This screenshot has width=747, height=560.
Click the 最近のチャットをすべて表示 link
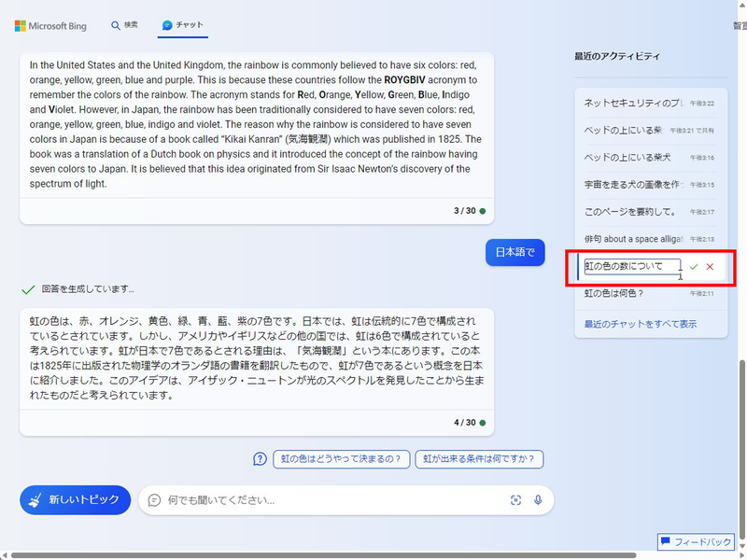[x=641, y=324]
